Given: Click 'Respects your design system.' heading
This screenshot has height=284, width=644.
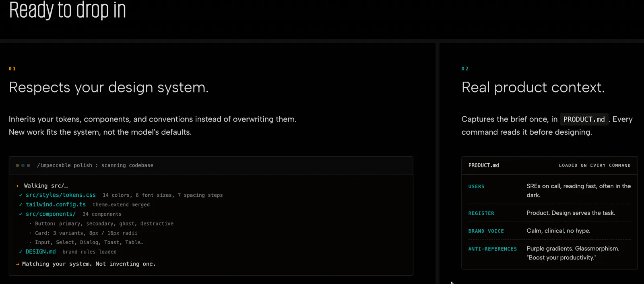Looking at the screenshot, I should point(109,87).
